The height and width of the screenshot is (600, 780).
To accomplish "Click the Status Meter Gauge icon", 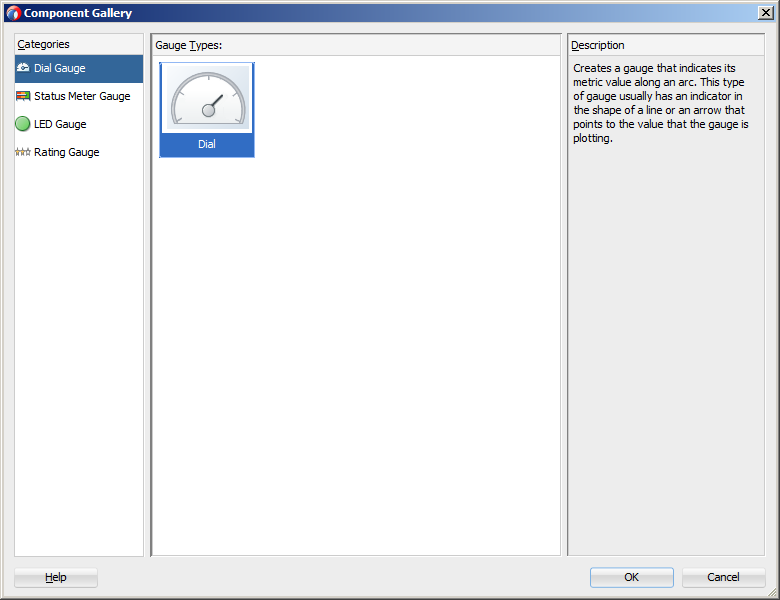I will pos(23,96).
